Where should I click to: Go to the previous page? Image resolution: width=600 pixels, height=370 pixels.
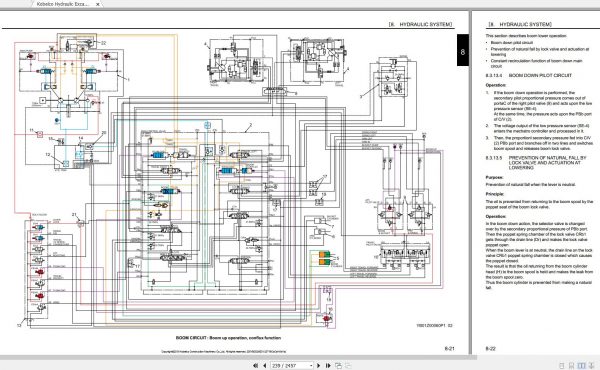point(264,365)
